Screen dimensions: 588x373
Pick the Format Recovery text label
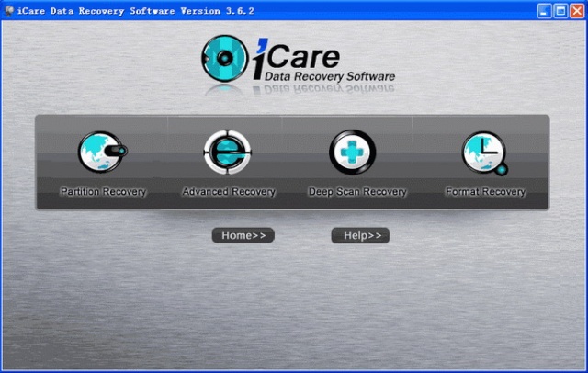(486, 192)
